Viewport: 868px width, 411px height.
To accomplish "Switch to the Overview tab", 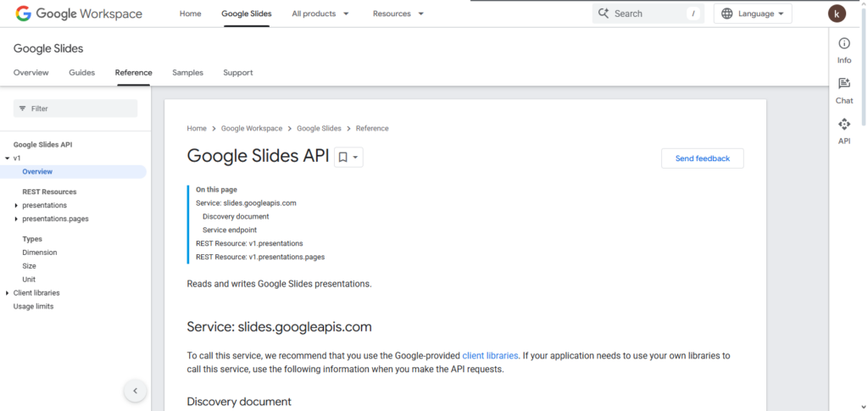I will point(31,73).
